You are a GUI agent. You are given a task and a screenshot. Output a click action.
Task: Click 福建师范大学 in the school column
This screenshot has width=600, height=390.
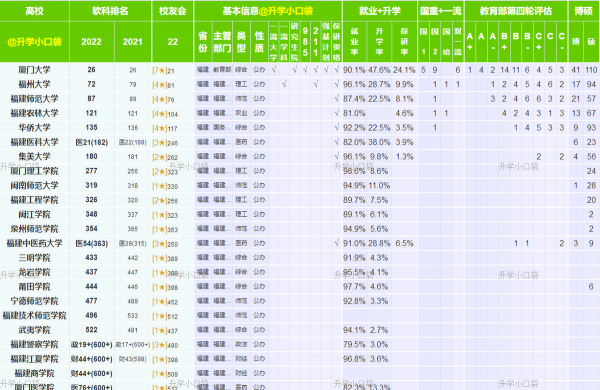coord(34,99)
